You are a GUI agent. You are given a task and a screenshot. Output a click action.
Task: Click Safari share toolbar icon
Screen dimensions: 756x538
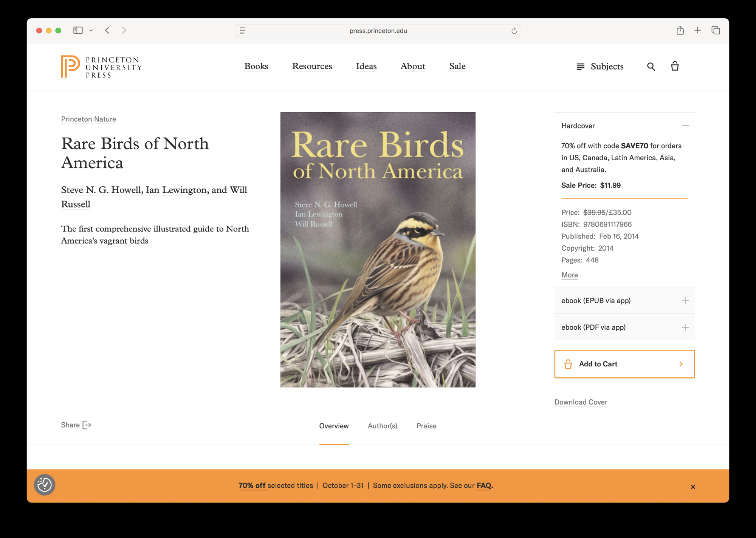pos(680,30)
